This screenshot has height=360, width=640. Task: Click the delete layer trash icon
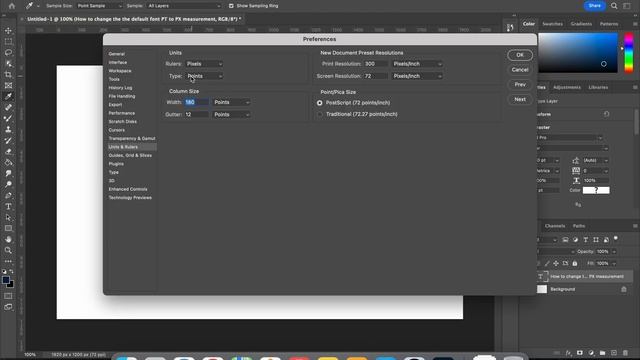point(625,353)
